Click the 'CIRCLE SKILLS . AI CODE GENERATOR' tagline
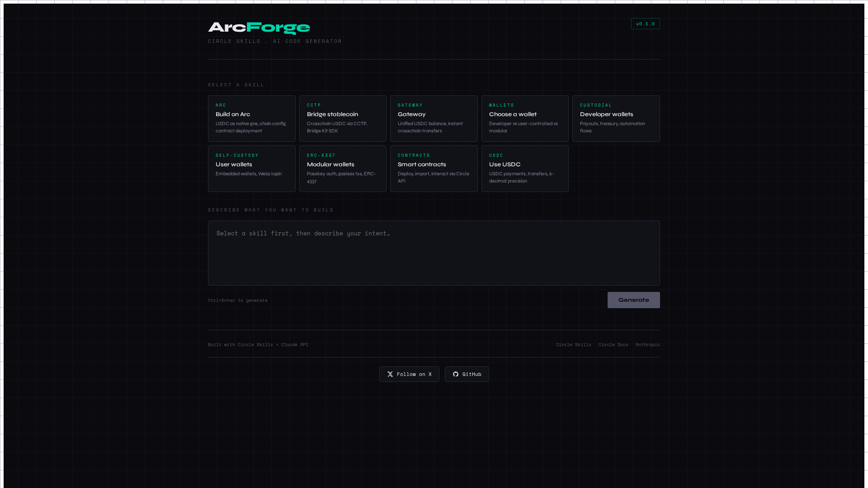 [x=275, y=41]
